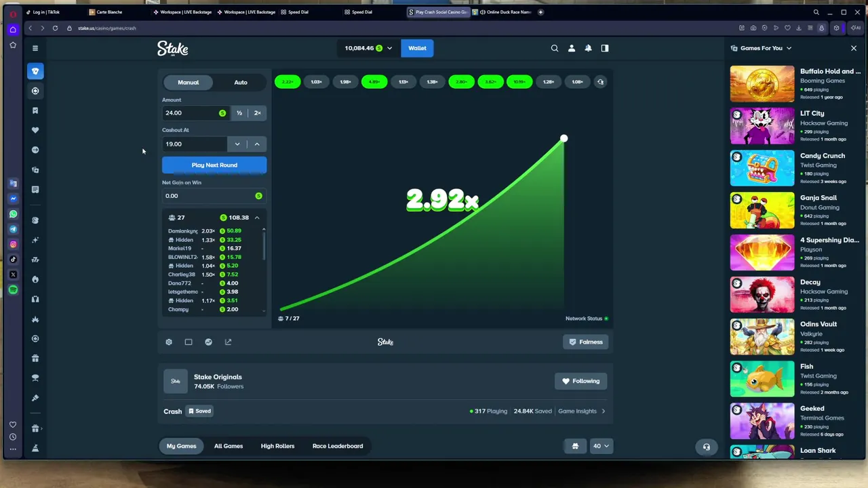Open WhatsApp in Opera sidebar
868x488 pixels.
tap(13, 214)
